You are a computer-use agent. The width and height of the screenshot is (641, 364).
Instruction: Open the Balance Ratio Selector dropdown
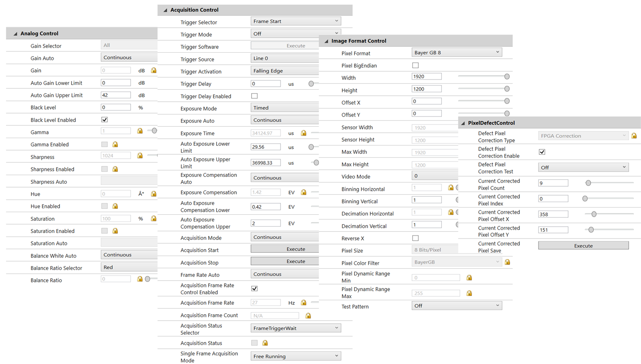coord(129,267)
